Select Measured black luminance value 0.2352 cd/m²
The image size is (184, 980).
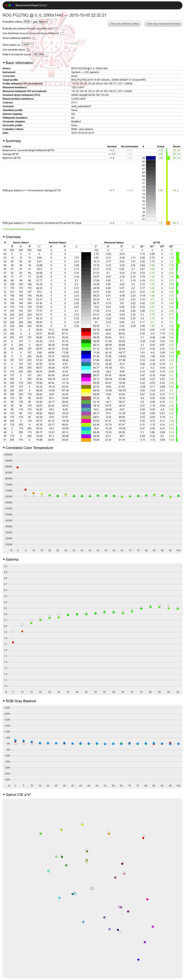(79, 99)
